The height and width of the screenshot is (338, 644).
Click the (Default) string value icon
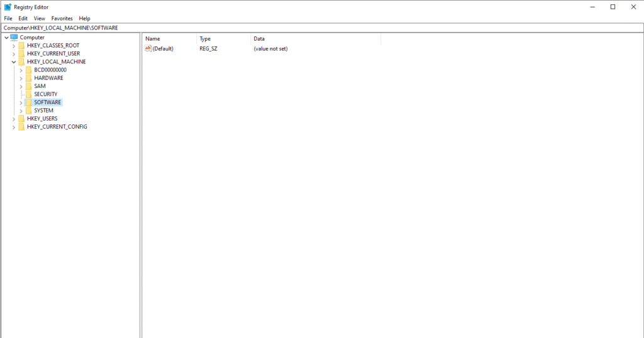click(148, 48)
